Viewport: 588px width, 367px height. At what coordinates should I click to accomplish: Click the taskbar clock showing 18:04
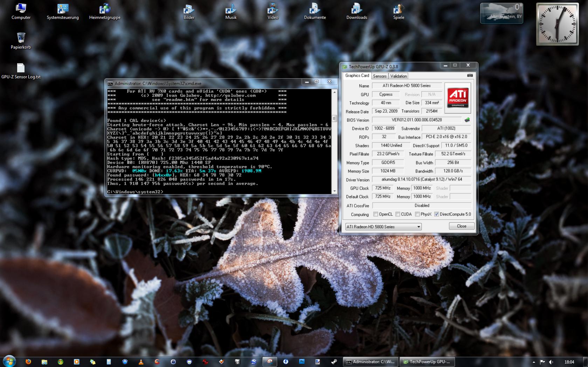569,362
